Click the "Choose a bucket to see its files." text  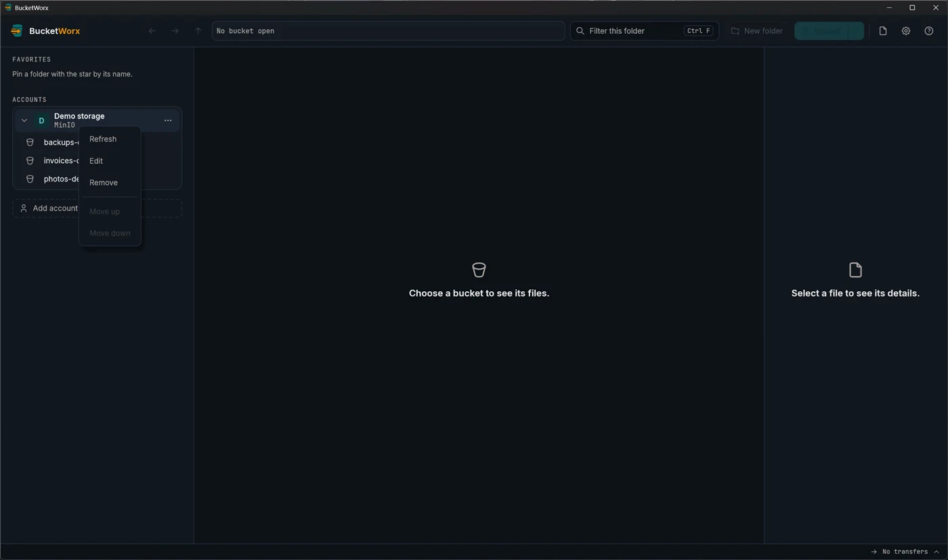tap(479, 293)
